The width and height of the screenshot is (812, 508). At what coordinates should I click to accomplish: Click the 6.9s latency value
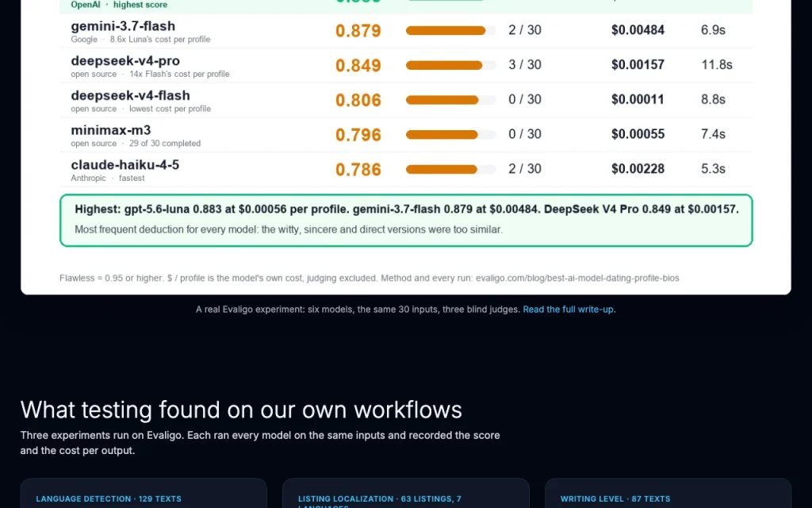[x=713, y=30]
